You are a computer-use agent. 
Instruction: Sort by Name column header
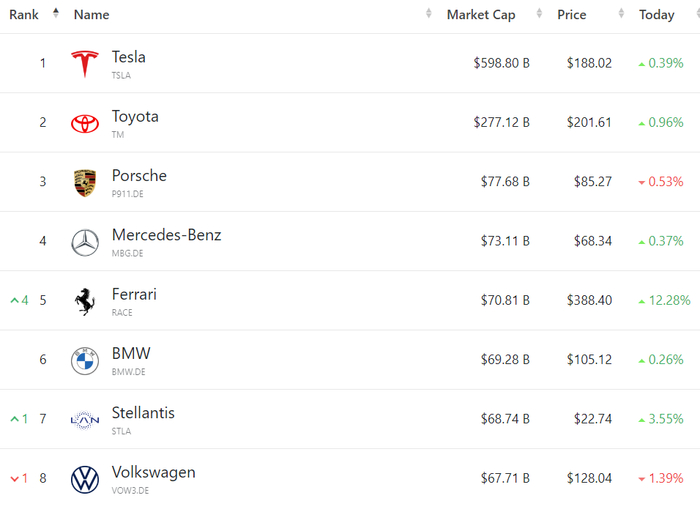coord(92,15)
